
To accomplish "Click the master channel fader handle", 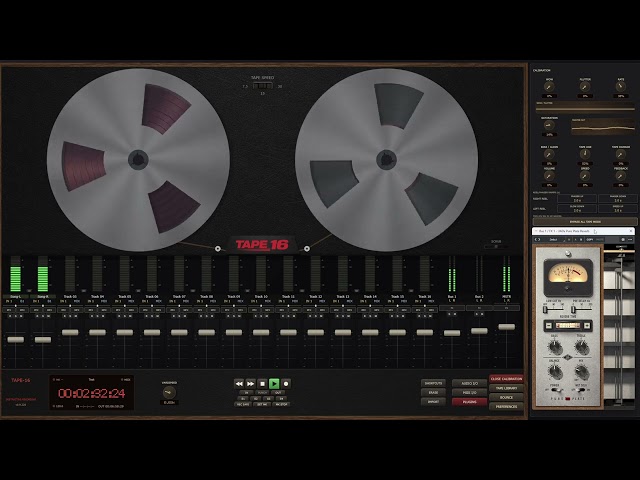I will click(507, 327).
